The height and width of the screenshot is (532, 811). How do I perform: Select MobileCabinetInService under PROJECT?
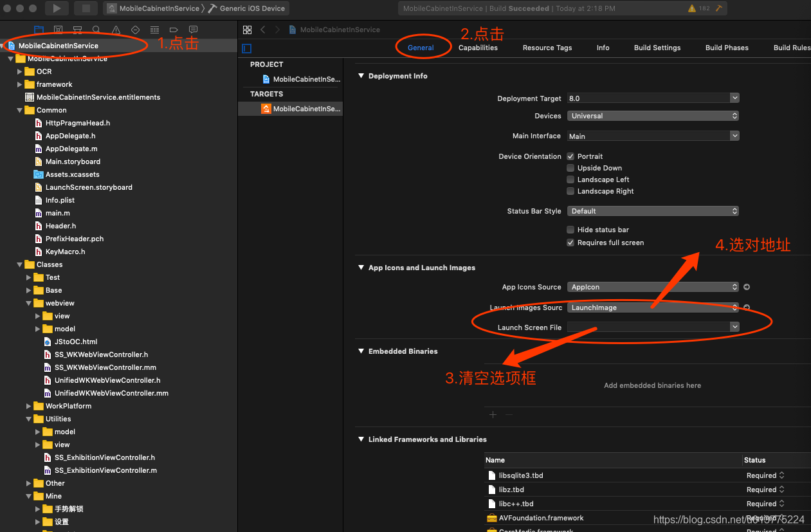tap(301, 79)
